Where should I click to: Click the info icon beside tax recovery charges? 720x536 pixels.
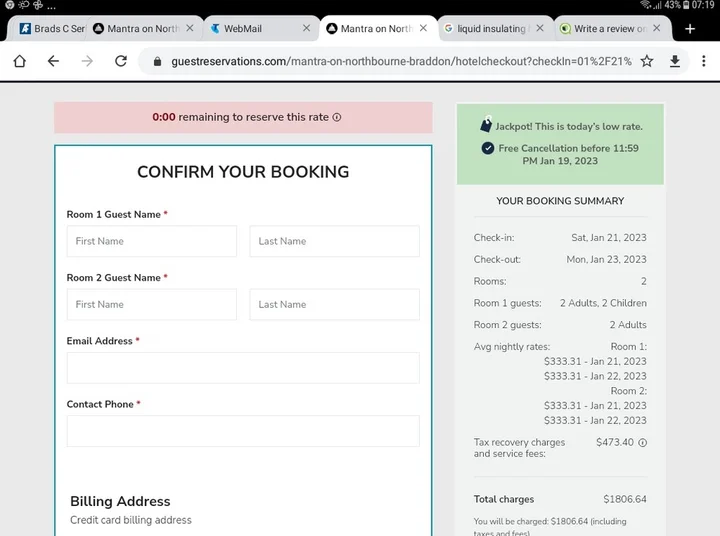(642, 442)
